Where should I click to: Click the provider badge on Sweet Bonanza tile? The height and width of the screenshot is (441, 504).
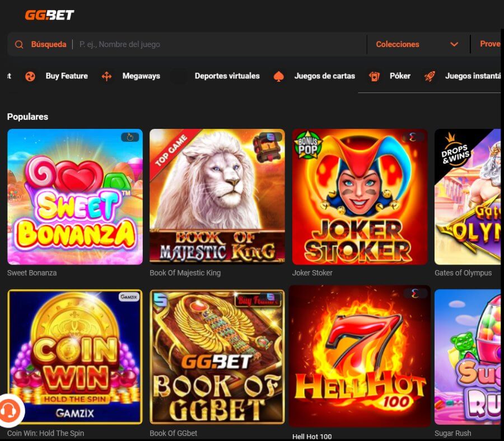130,137
